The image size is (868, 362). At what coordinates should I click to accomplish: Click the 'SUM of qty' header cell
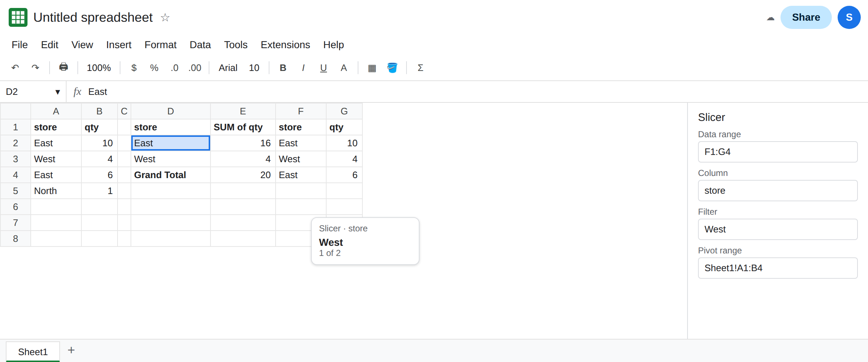tap(243, 127)
